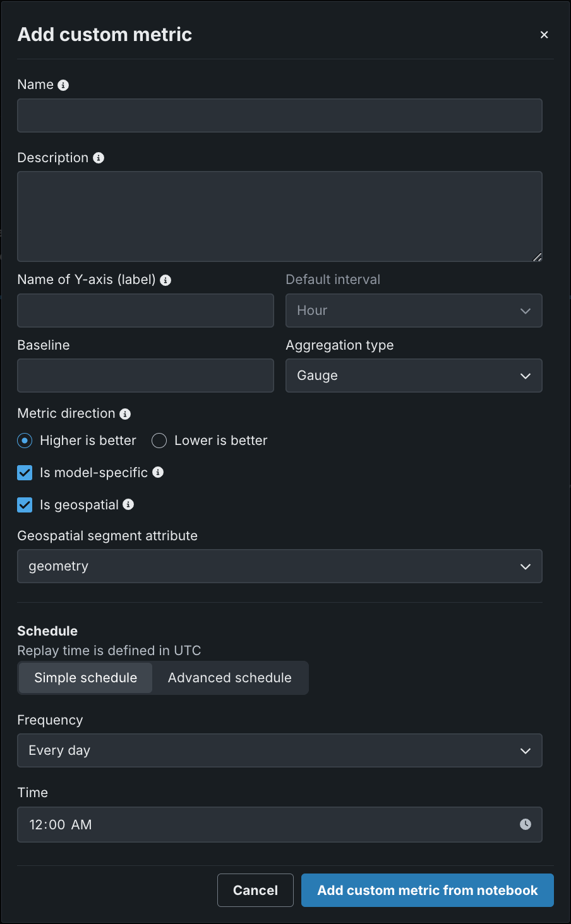The image size is (571, 924).
Task: Uncheck the Is model-specific checkbox
Action: 25,473
